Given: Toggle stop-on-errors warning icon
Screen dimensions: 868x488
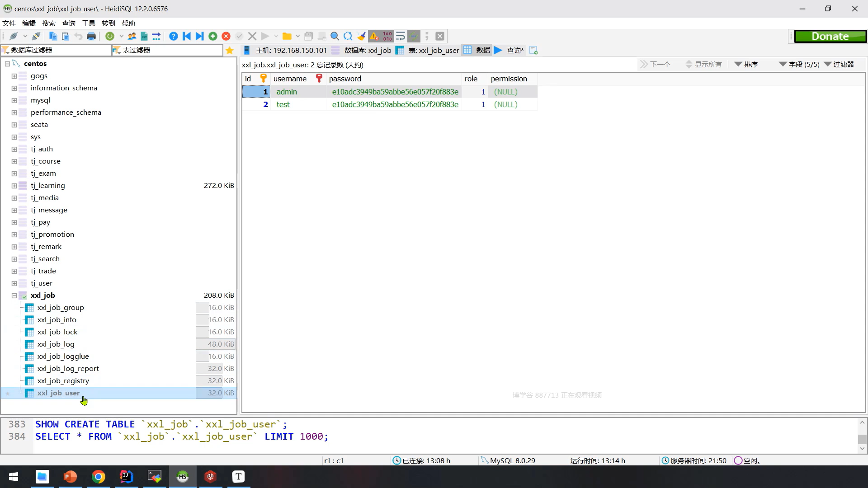Looking at the screenshot, I should [374, 36].
